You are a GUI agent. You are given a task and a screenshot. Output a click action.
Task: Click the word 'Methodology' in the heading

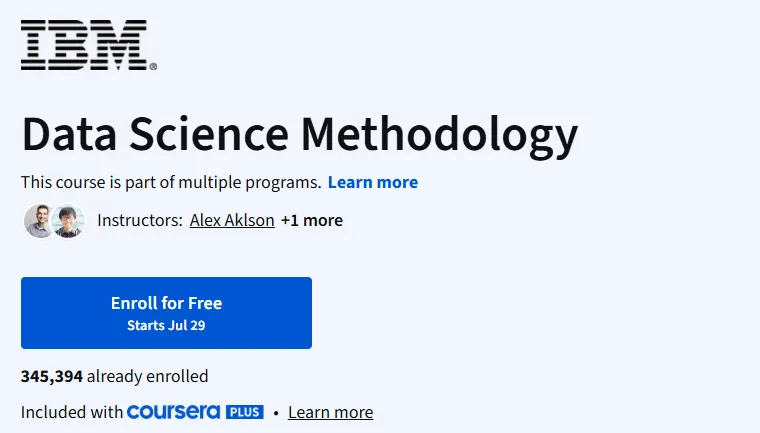pos(440,135)
